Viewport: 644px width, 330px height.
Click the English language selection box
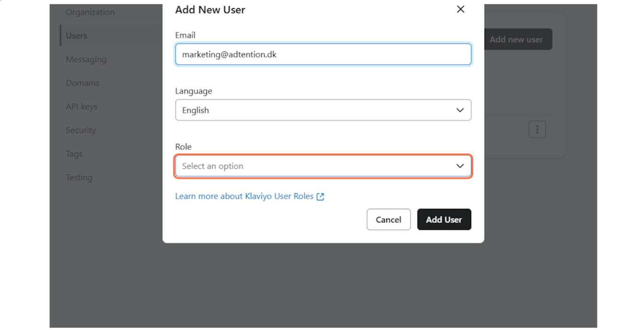310,110
